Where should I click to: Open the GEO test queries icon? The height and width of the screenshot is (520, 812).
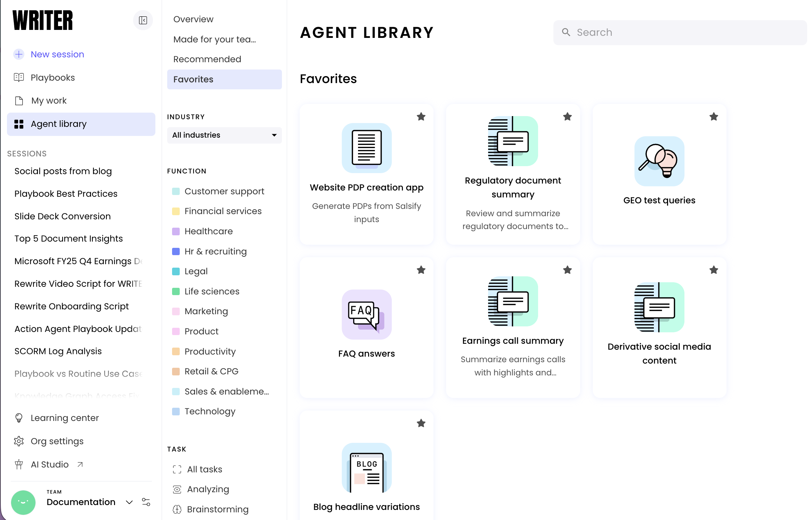pos(659,161)
